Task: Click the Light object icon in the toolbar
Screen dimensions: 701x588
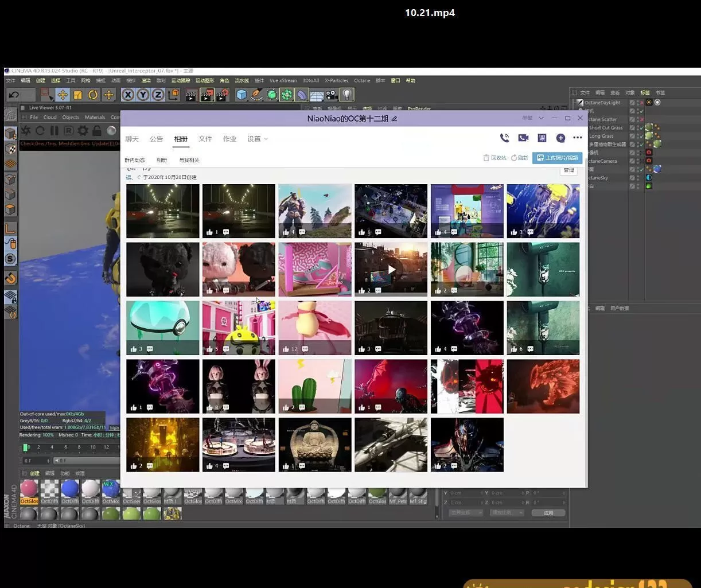Action: click(x=346, y=95)
